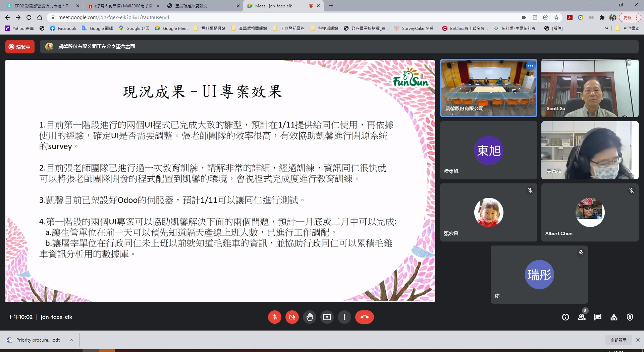Click the present screen icon
Image resolution: width=644 pixels, height=352 pixels.
327,317
